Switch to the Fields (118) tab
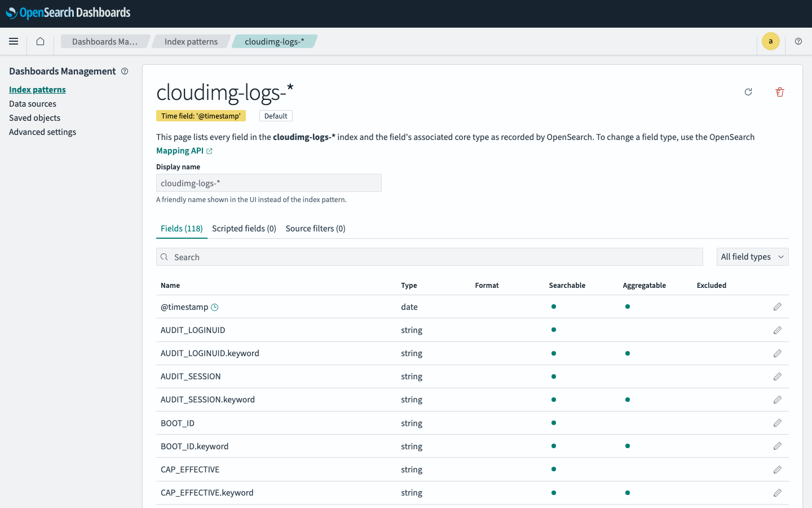Image resolution: width=812 pixels, height=508 pixels. pos(182,229)
